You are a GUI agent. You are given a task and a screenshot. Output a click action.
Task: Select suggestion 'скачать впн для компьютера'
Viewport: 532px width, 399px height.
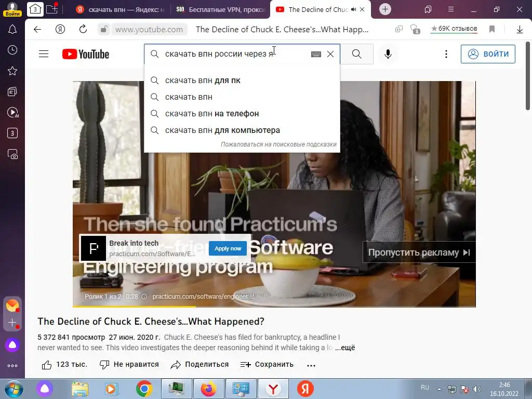(x=242, y=130)
